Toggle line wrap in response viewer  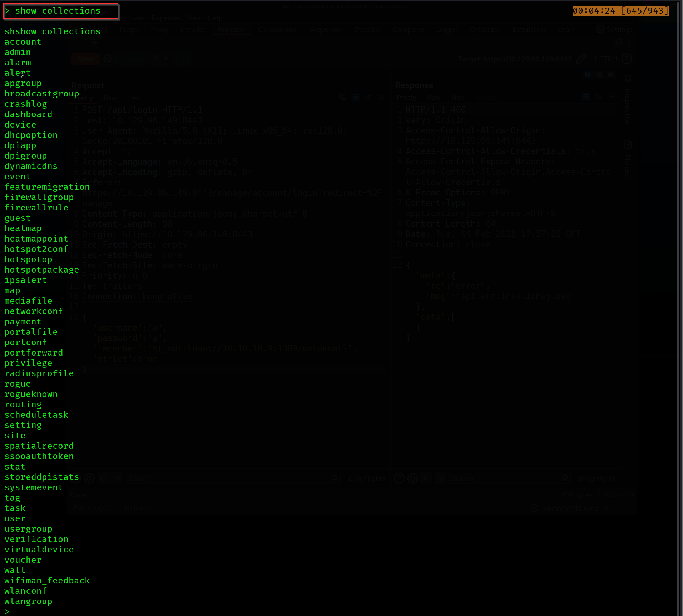(585, 97)
